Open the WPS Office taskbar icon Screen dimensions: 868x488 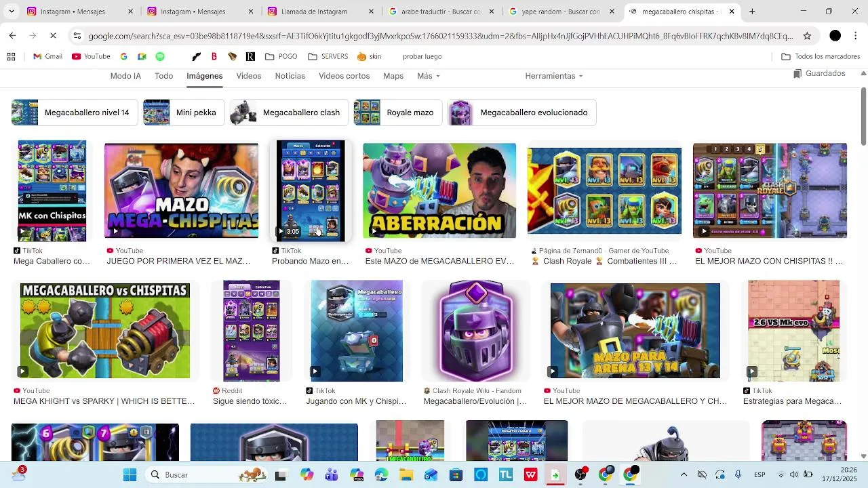(530, 475)
